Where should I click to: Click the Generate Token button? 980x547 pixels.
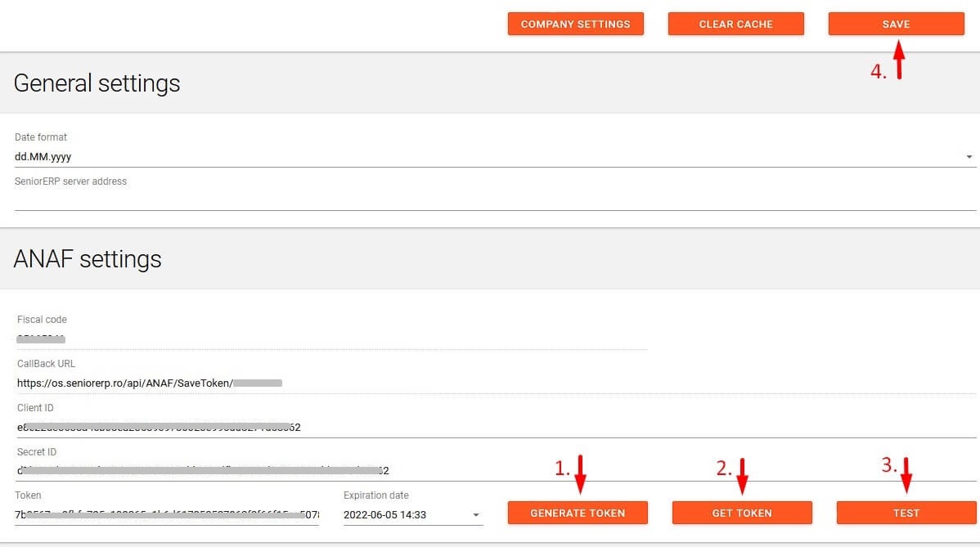coord(578,513)
